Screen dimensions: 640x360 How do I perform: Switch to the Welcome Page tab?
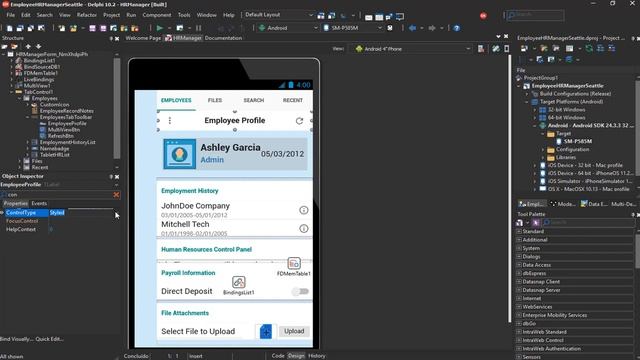click(x=143, y=38)
